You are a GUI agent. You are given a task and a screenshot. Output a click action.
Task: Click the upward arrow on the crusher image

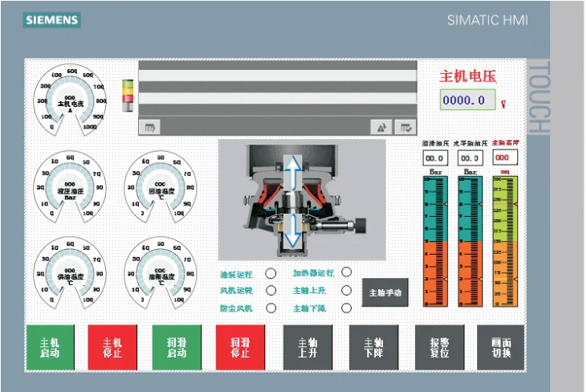point(292,173)
